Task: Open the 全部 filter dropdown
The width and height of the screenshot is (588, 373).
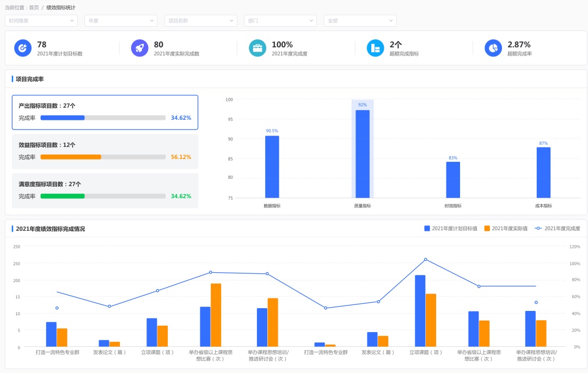Action: tap(360, 21)
